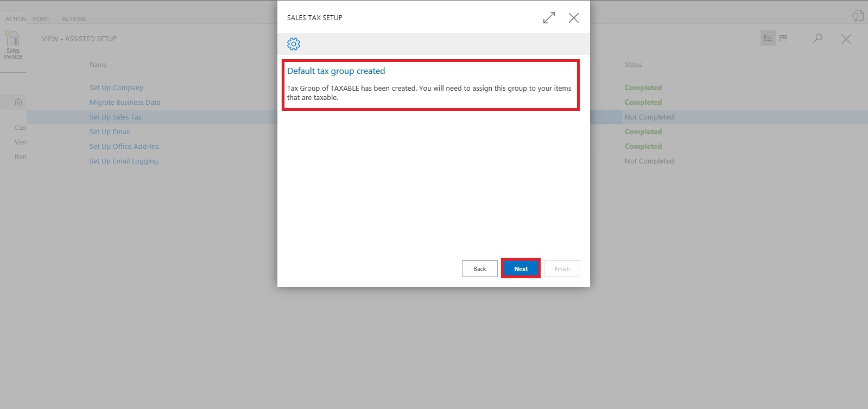Open the Set Up Company link
This screenshot has width=868, height=409.
(116, 88)
